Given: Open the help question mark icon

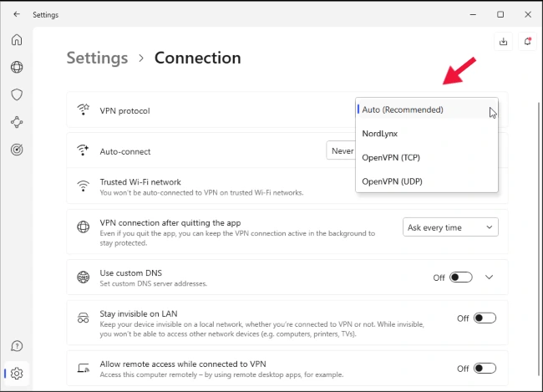Looking at the screenshot, I should [x=17, y=346].
